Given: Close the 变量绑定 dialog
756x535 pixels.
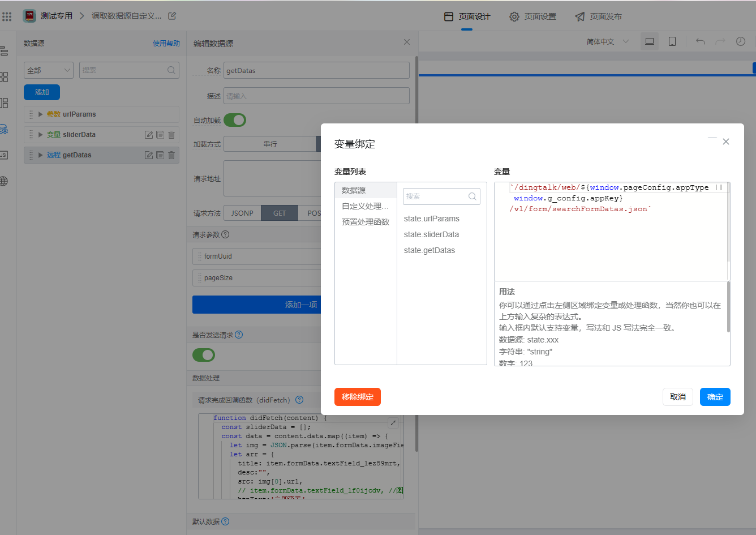Looking at the screenshot, I should 726,142.
